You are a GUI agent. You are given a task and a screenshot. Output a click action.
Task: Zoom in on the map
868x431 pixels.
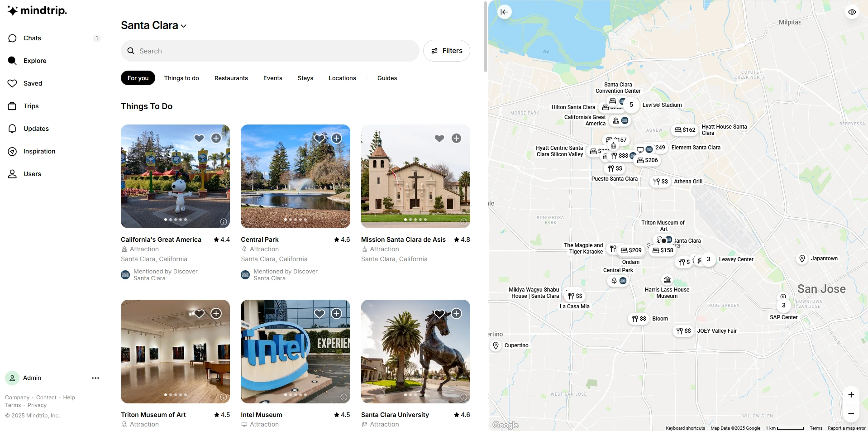pos(851,395)
